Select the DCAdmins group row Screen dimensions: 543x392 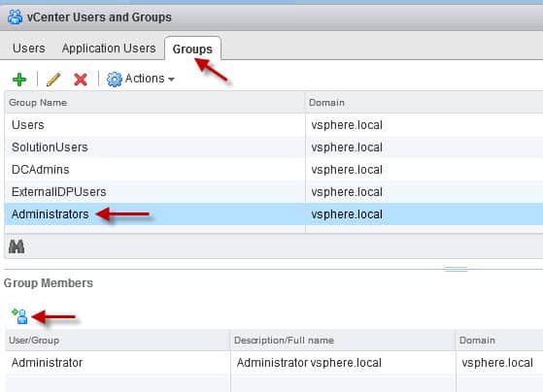tap(274, 170)
